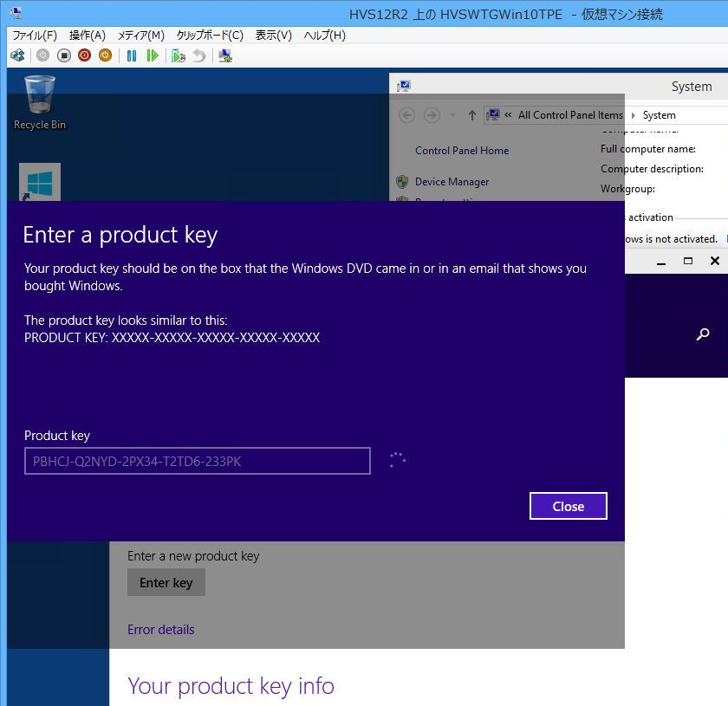Viewport: 728px width, 706px height.
Task: Open the 表示(V) menu
Action: point(274,36)
